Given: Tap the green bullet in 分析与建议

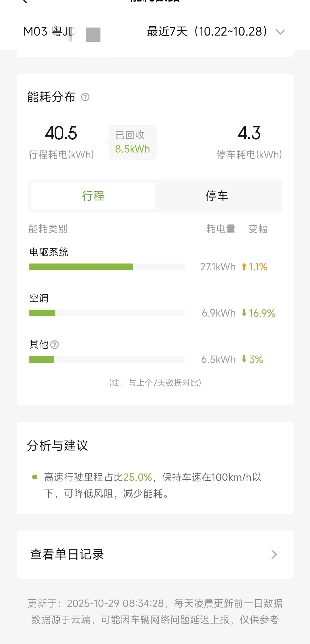Looking at the screenshot, I should 35,477.
